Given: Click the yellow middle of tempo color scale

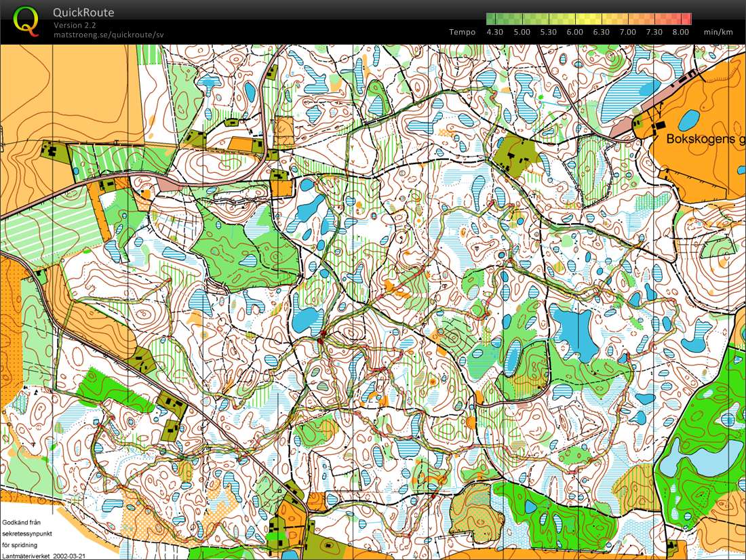Looking at the screenshot, I should pyautogui.click(x=589, y=18).
